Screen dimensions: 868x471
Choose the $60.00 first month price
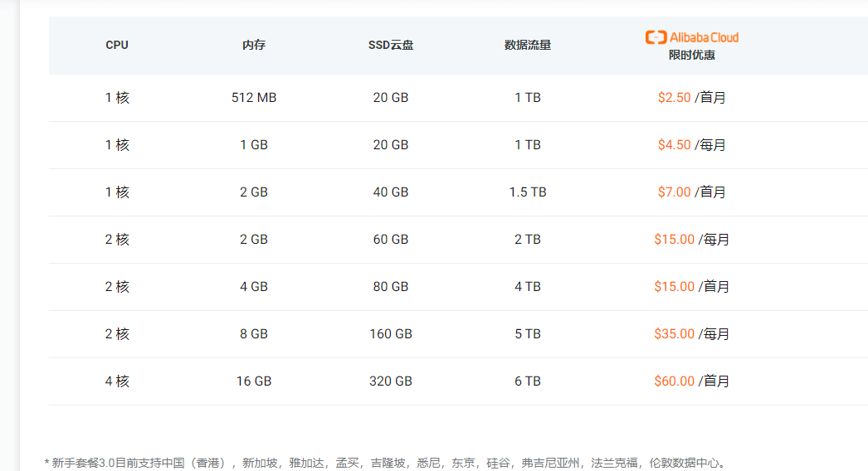point(674,381)
